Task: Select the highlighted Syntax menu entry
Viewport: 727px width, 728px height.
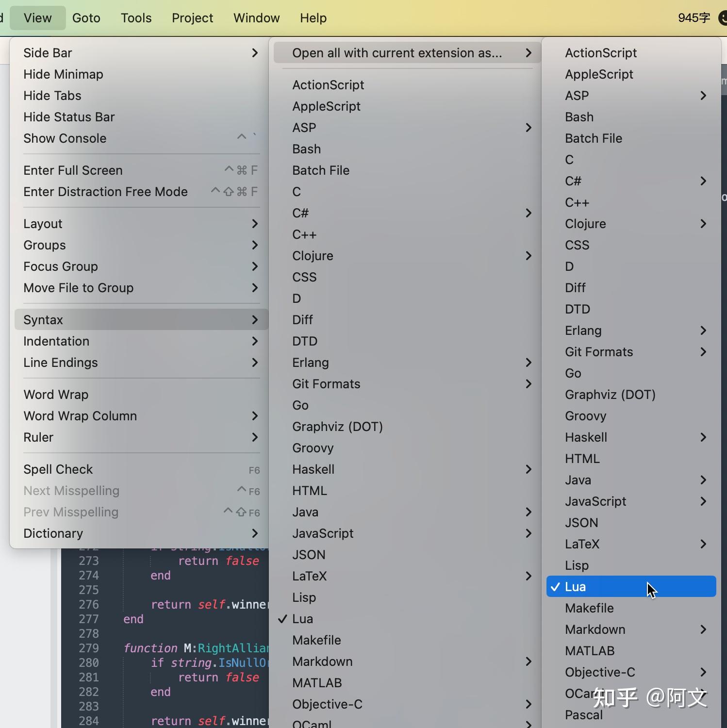Action: (141, 320)
